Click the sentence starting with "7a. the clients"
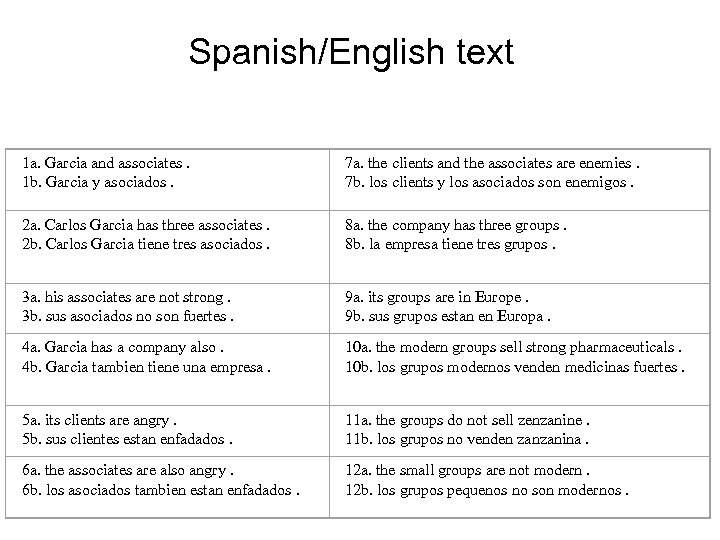Viewport: 720px width, 540px height. (x=492, y=161)
